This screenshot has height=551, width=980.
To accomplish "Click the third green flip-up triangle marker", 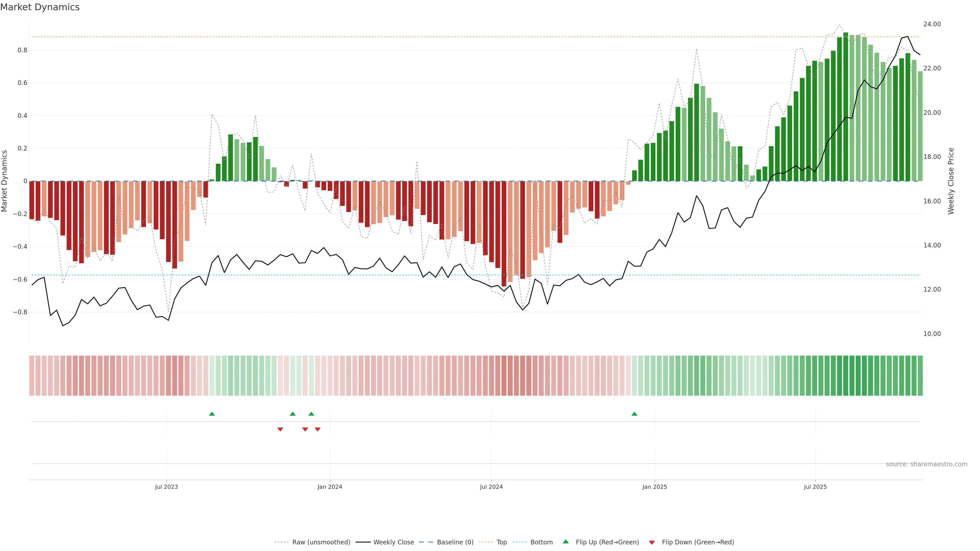I will coord(311,414).
